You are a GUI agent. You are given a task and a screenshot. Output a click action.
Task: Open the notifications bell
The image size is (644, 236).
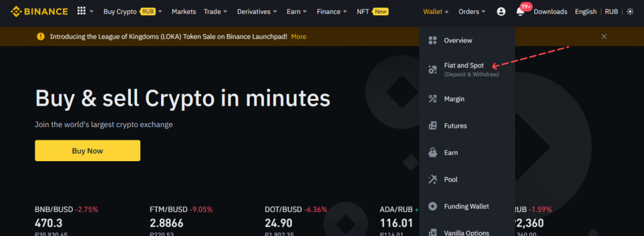pos(520,12)
